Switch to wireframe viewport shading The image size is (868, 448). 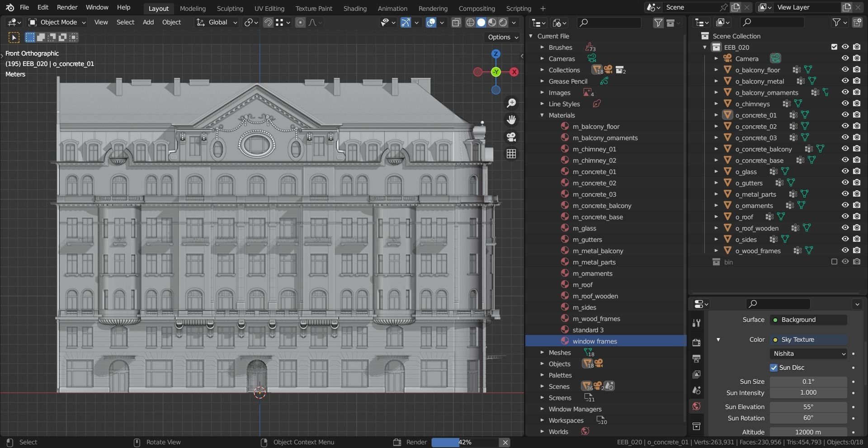[470, 22]
